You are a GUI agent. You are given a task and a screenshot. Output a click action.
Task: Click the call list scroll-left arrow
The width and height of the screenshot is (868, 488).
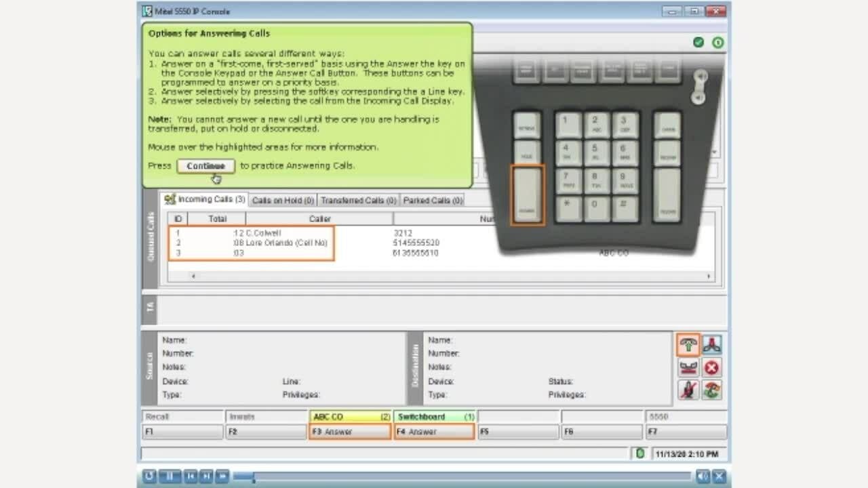[x=193, y=276]
